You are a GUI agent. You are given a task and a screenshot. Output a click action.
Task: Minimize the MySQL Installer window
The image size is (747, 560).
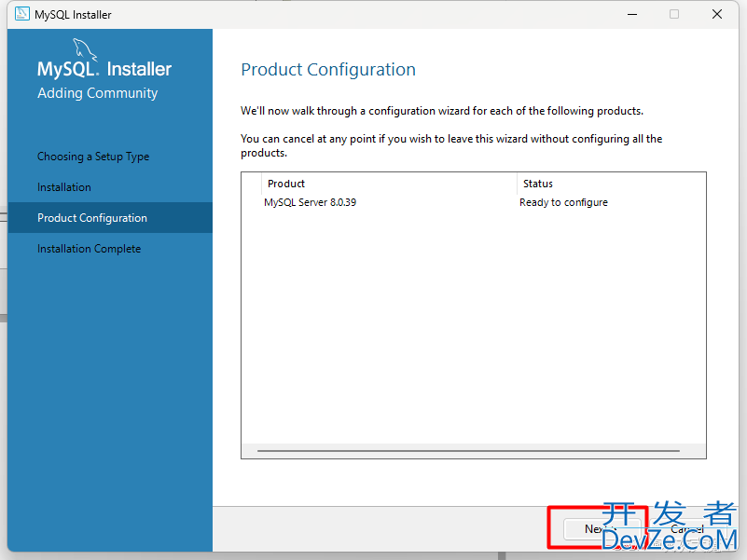click(632, 14)
